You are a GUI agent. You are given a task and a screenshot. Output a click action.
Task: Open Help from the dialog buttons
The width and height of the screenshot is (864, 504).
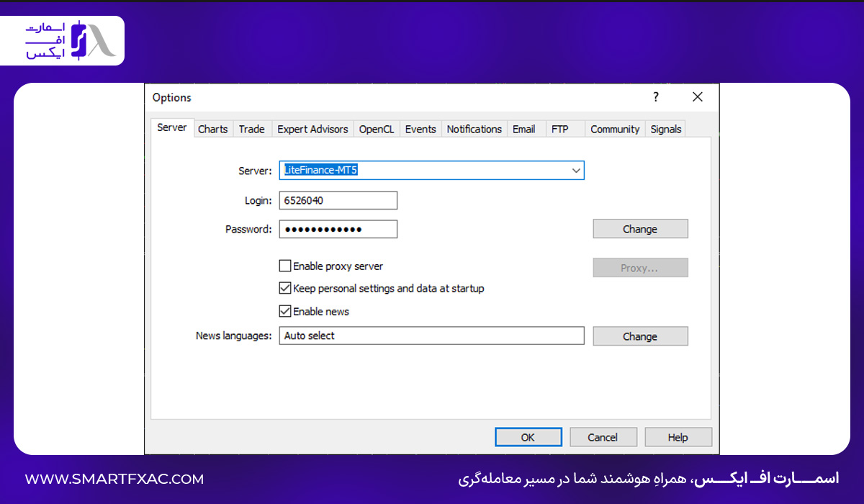click(678, 437)
